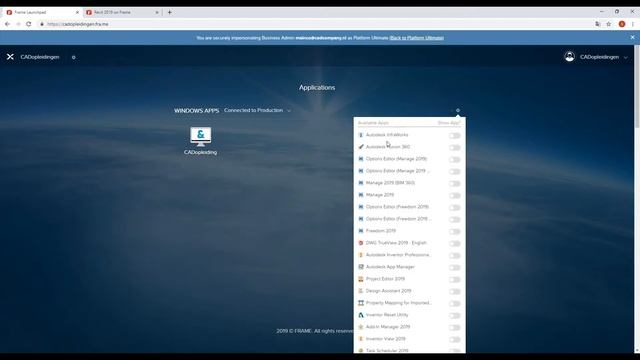Toggle show for Autodesk InfraWorks
The image size is (640, 360).
point(454,136)
